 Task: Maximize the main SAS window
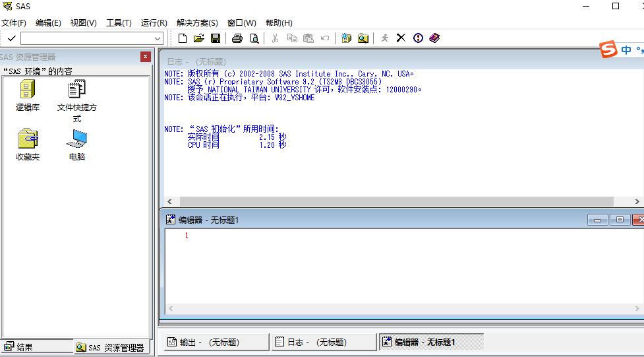616,6
